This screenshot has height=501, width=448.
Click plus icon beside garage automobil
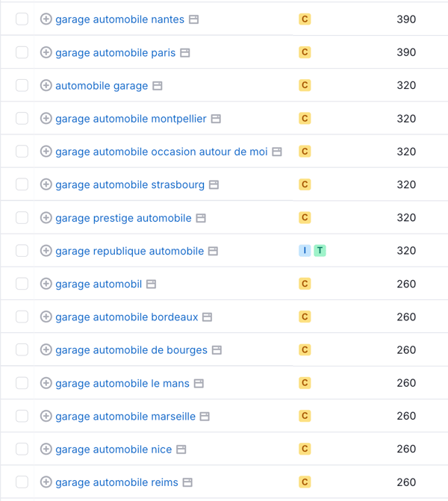(46, 284)
